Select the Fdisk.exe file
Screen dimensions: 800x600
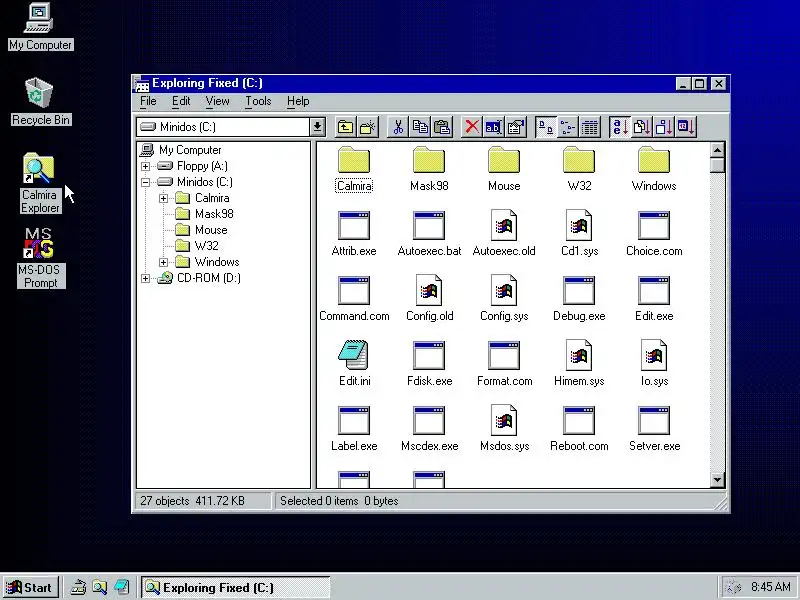(429, 364)
